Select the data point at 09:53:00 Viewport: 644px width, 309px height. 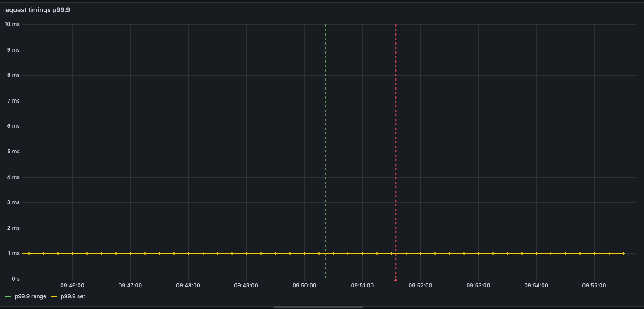[x=478, y=253]
